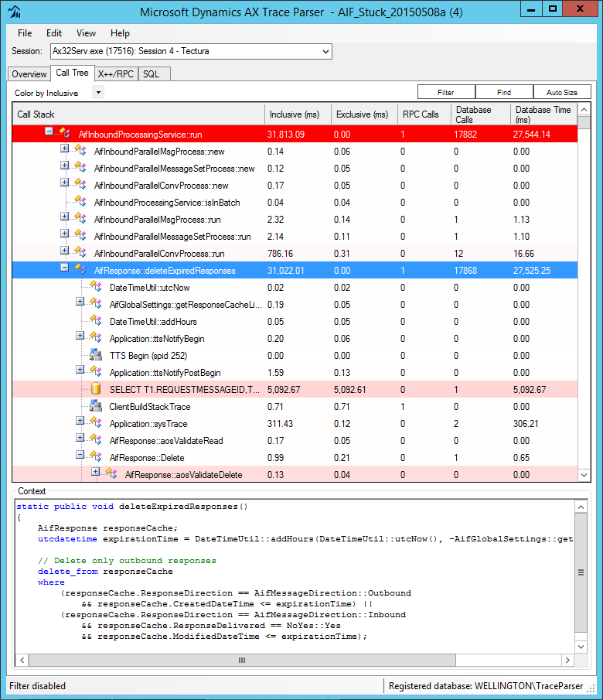
Task: Click the Find button
Action: (504, 92)
